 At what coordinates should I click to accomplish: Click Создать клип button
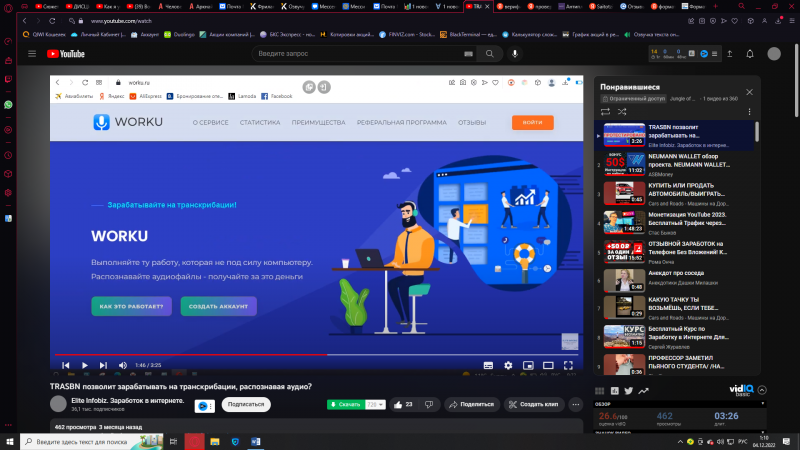coord(534,404)
